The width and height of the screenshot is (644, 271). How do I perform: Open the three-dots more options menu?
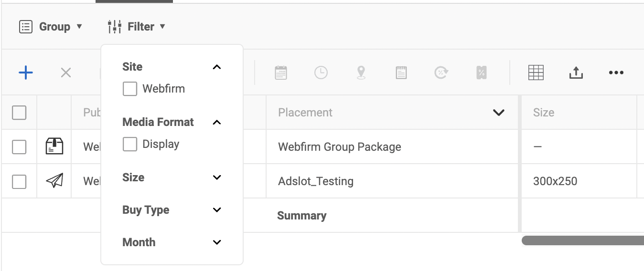pos(616,73)
